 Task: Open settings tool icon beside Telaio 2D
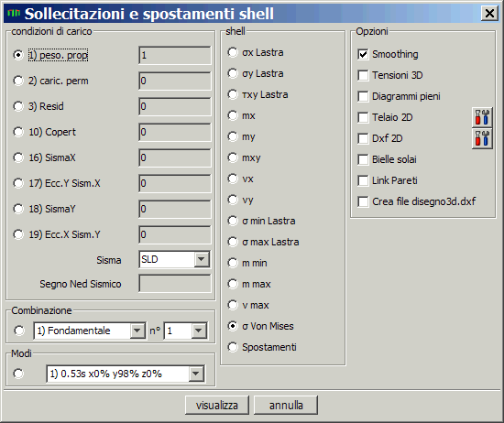tap(482, 117)
